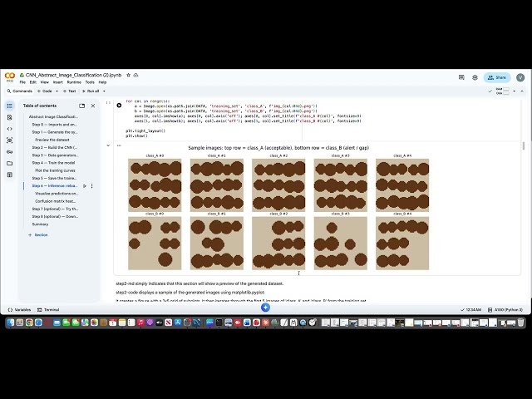Close the Table of contents panel
The height and width of the screenshot is (399, 532).
[x=93, y=106]
